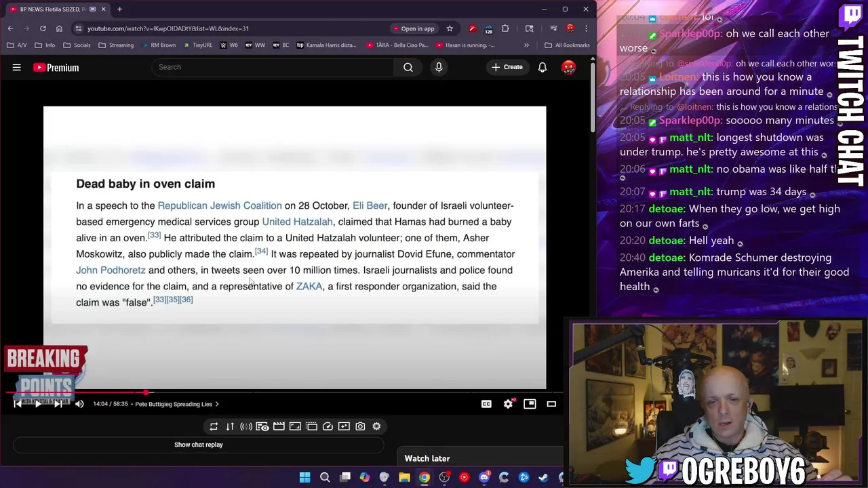Show more bookmarks overflow chevron
This screenshot has width=868, height=488.
click(x=526, y=45)
